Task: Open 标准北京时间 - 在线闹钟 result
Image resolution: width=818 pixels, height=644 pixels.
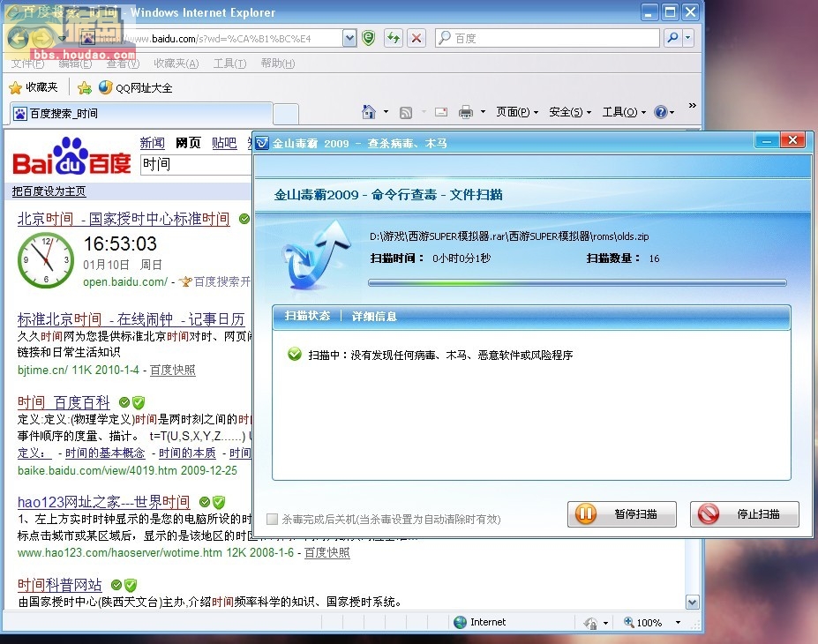Action: (x=131, y=318)
